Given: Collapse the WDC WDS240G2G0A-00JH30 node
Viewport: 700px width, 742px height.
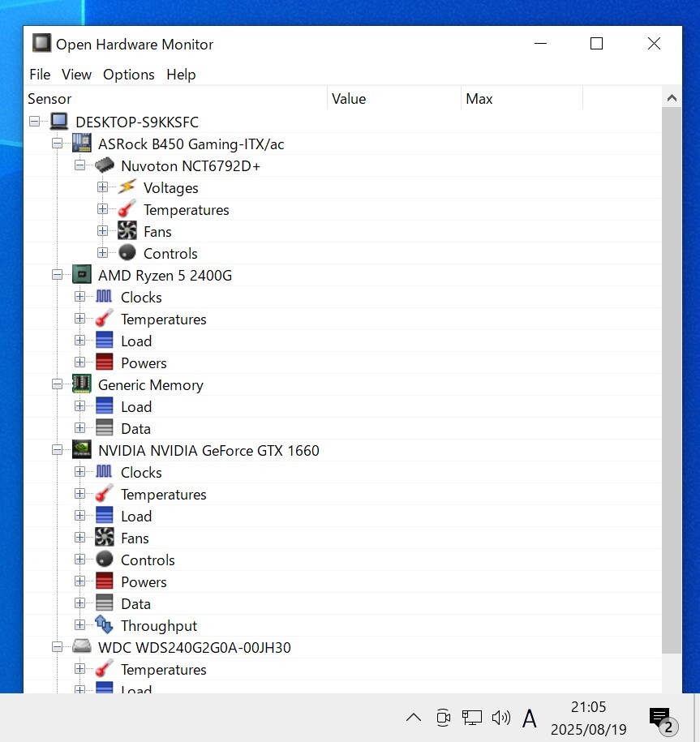Looking at the screenshot, I should tap(58, 647).
